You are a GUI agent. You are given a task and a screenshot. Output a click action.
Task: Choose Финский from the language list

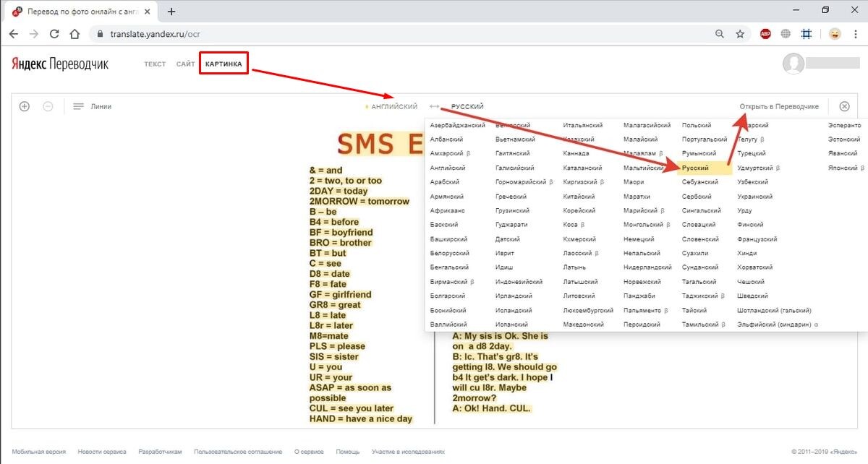750,225
